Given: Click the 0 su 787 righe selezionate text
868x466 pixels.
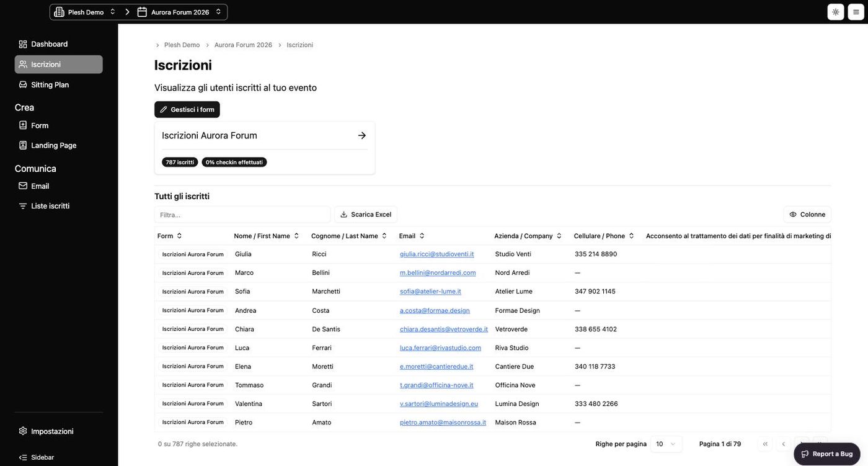Looking at the screenshot, I should point(198,444).
